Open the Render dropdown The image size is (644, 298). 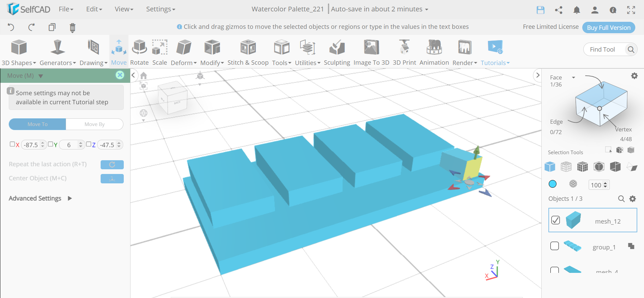[x=465, y=52]
